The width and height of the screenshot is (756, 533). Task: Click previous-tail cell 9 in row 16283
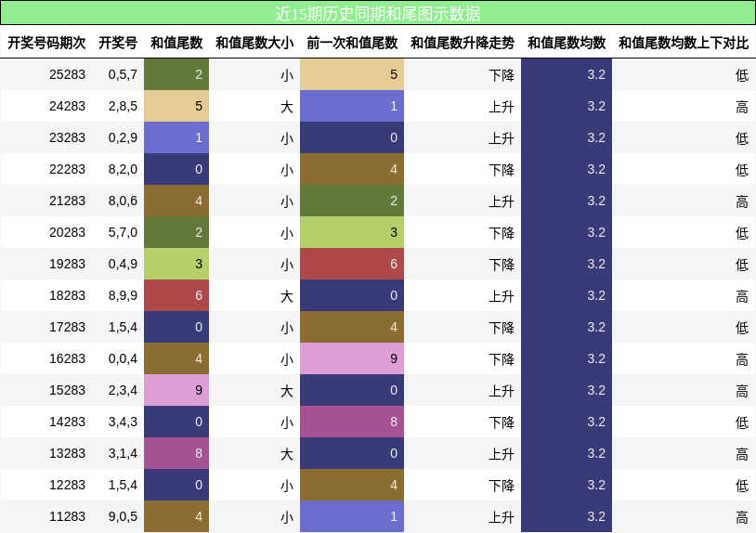tap(352, 358)
